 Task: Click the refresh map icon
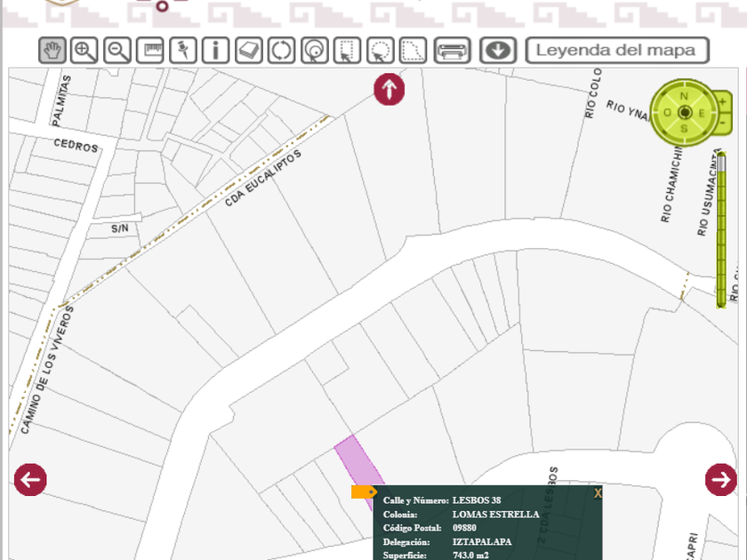[282, 51]
